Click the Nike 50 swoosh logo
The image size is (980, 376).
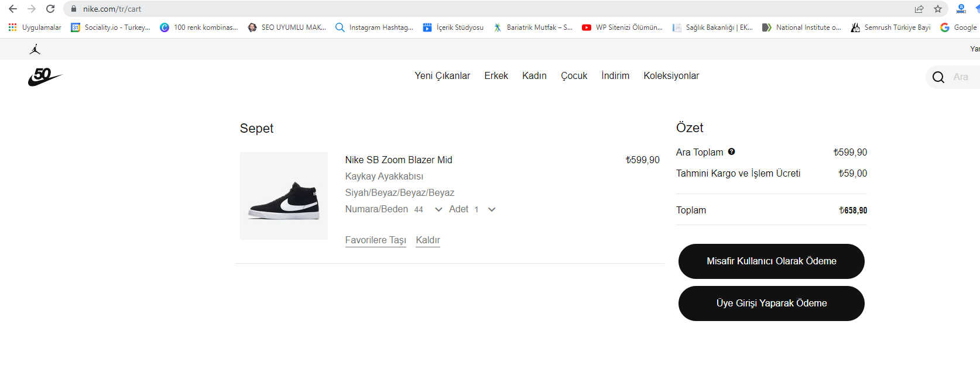(45, 77)
